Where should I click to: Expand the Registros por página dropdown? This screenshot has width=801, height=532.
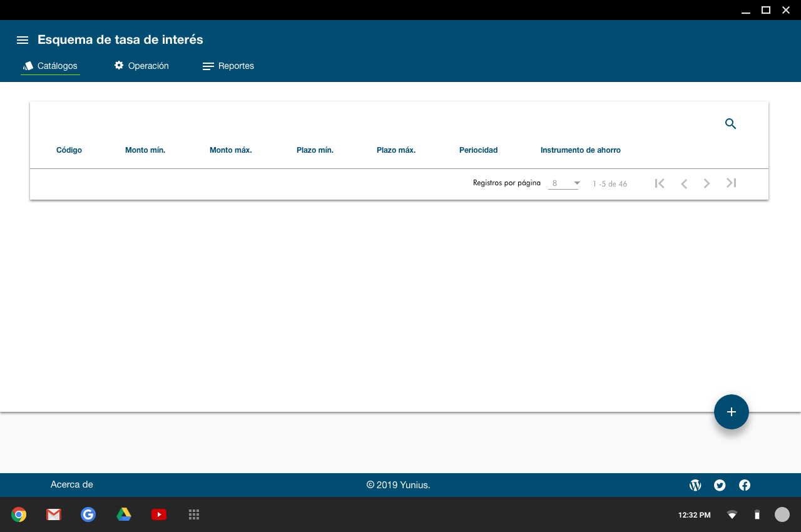point(564,183)
